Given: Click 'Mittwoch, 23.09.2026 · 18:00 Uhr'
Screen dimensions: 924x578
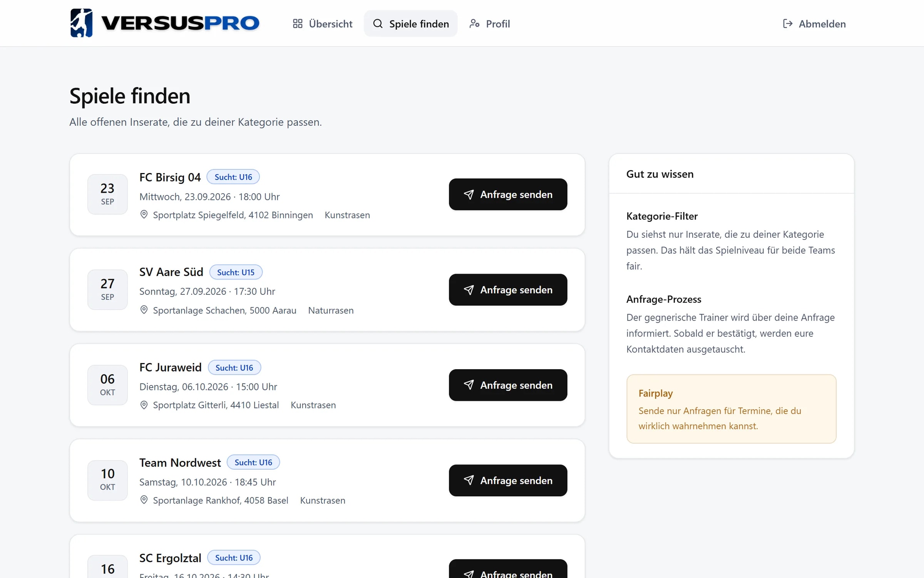Looking at the screenshot, I should (x=209, y=197).
